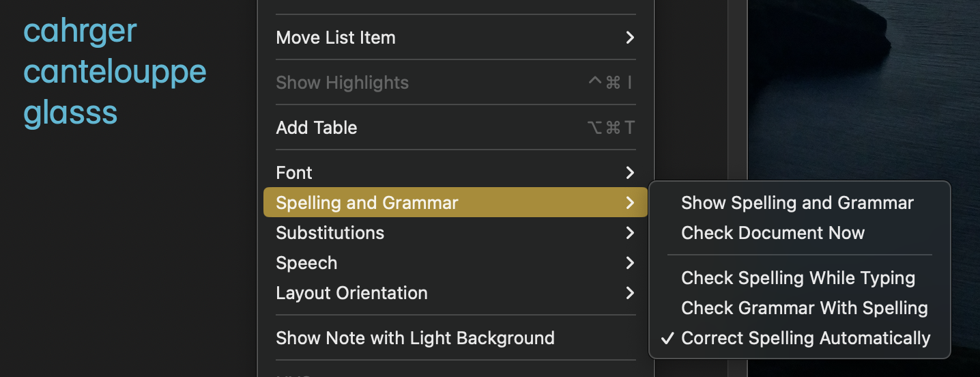Open the Substitutions submenu

click(330, 233)
